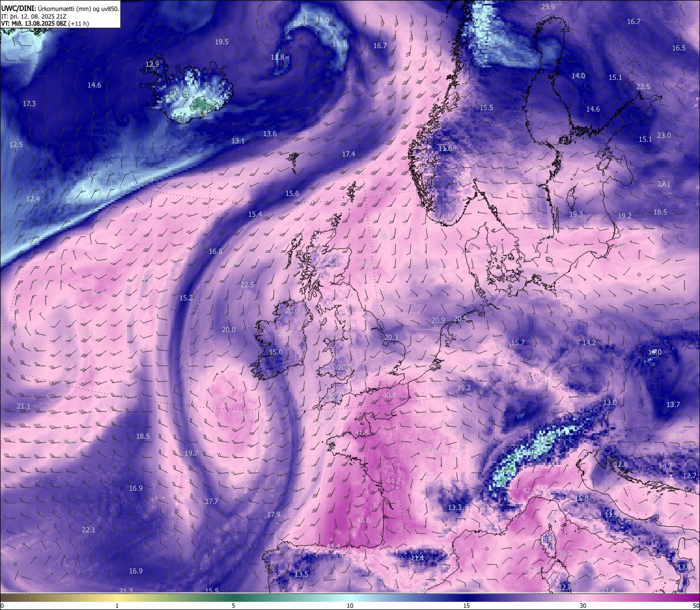Click the 27.1 value label

pos(664,184)
